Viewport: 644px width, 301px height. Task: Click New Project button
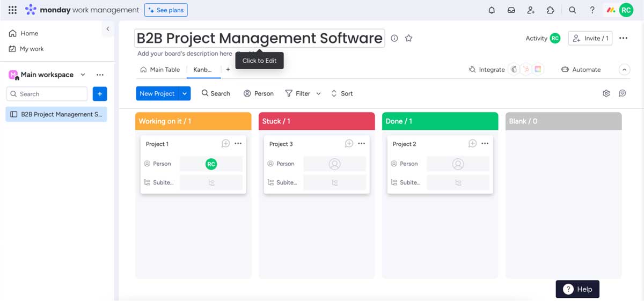(x=157, y=93)
